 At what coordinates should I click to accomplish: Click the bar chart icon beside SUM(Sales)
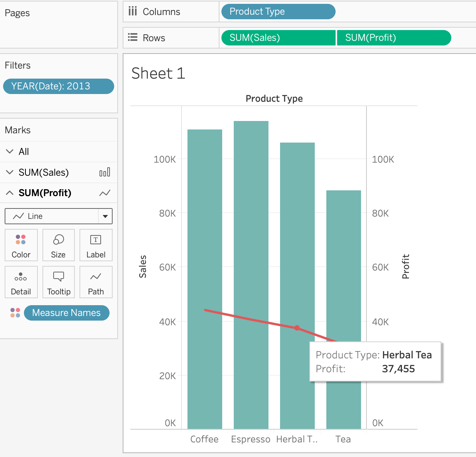(x=105, y=172)
